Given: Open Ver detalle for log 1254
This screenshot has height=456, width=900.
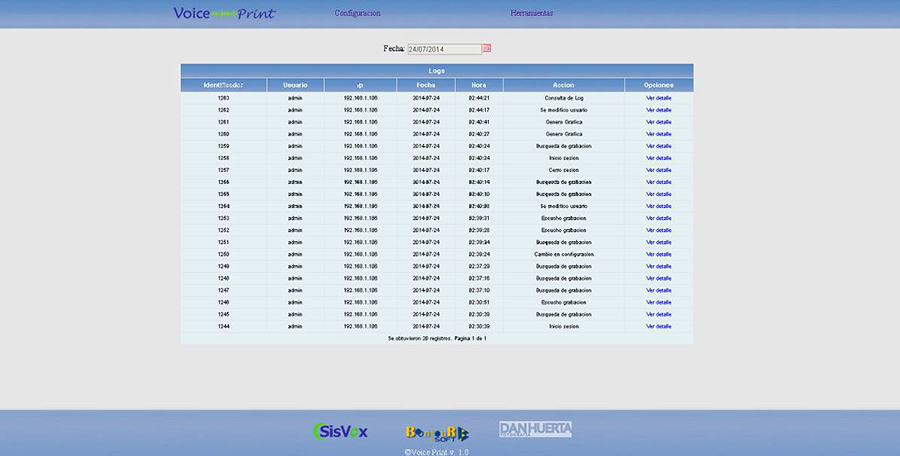Looking at the screenshot, I should pyautogui.click(x=659, y=206).
